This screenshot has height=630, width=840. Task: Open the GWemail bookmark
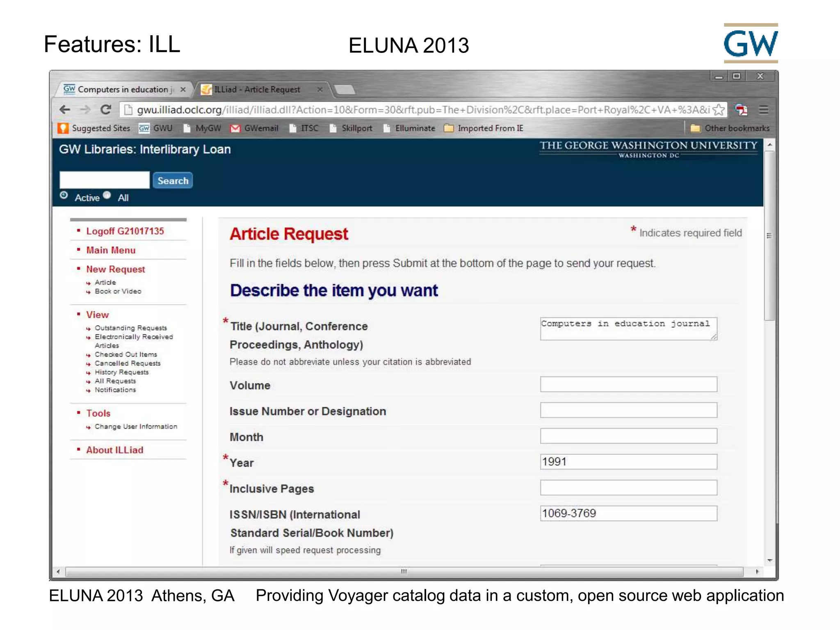pos(254,128)
